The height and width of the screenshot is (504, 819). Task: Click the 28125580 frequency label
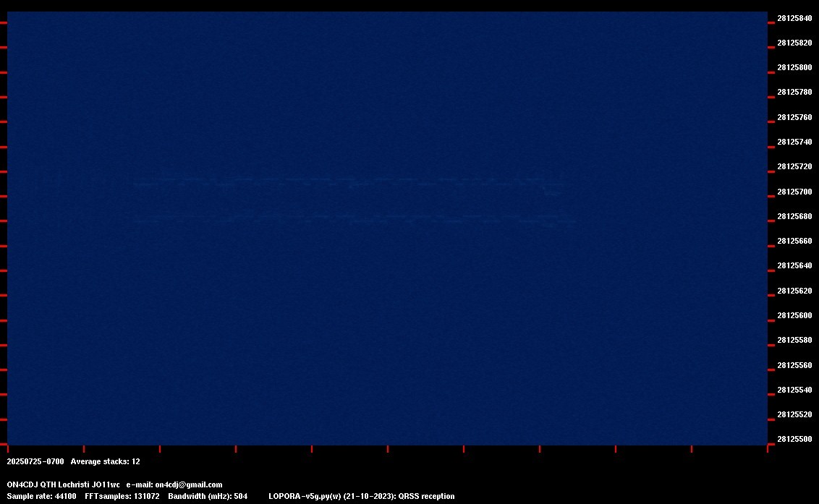[794, 339]
